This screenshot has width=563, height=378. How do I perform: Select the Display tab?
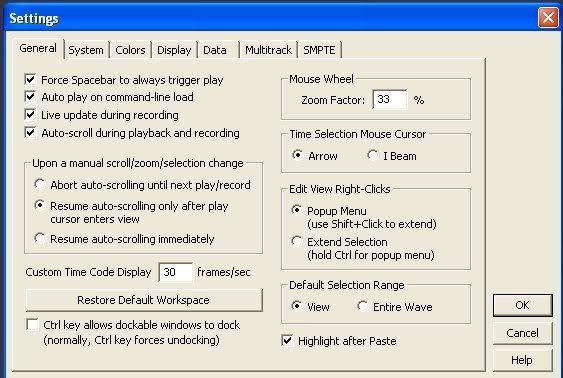[x=174, y=50]
